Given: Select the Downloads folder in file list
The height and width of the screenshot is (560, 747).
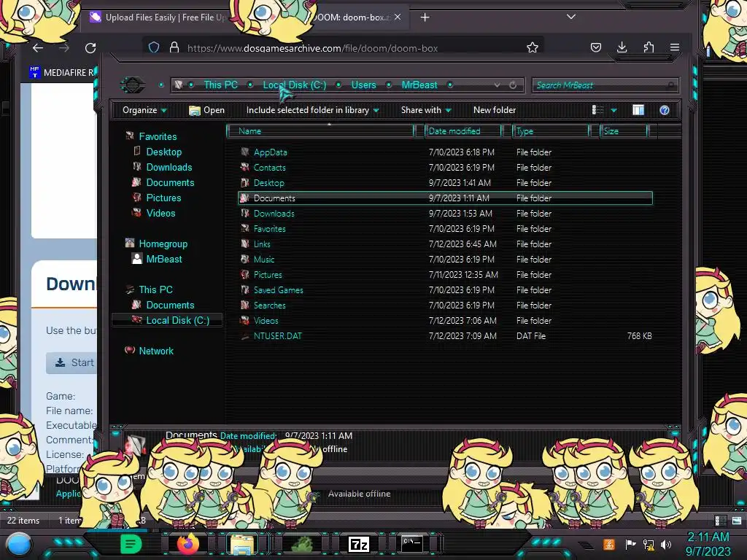Looking at the screenshot, I should click(274, 214).
